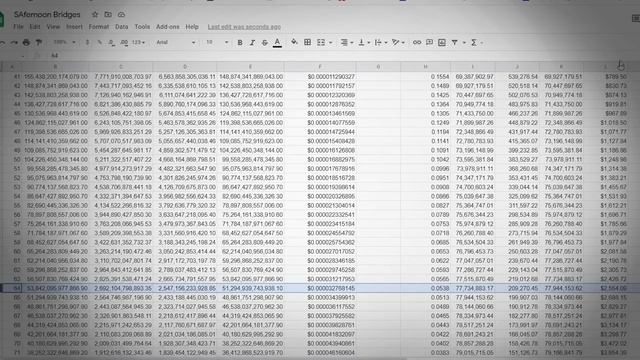
Task: Open the vertical align dropdown
Action: tap(364, 42)
